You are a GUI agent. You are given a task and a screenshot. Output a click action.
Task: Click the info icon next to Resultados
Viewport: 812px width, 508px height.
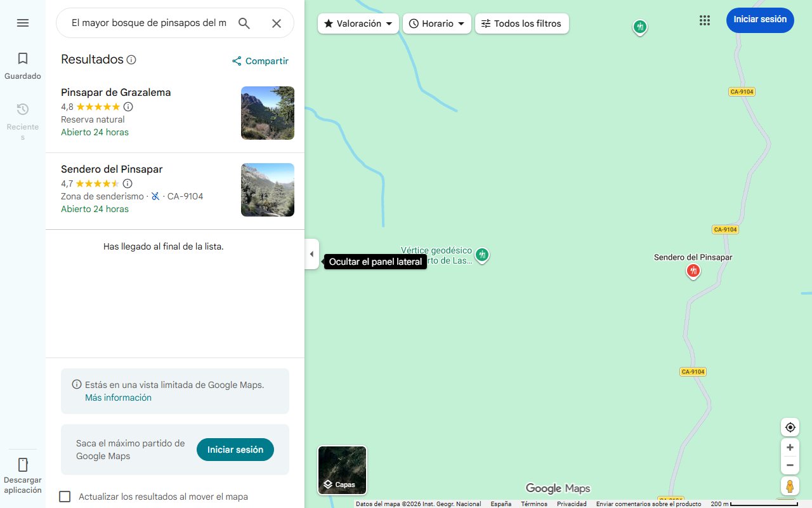(131, 60)
